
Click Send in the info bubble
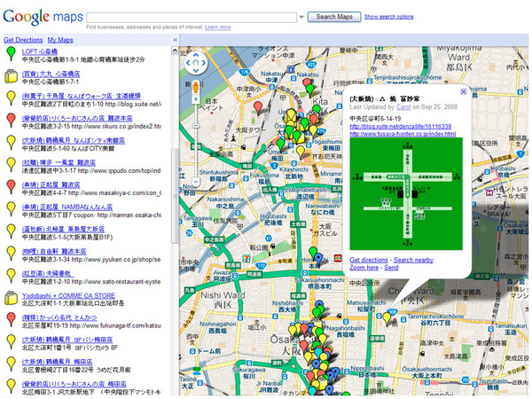[x=391, y=268]
